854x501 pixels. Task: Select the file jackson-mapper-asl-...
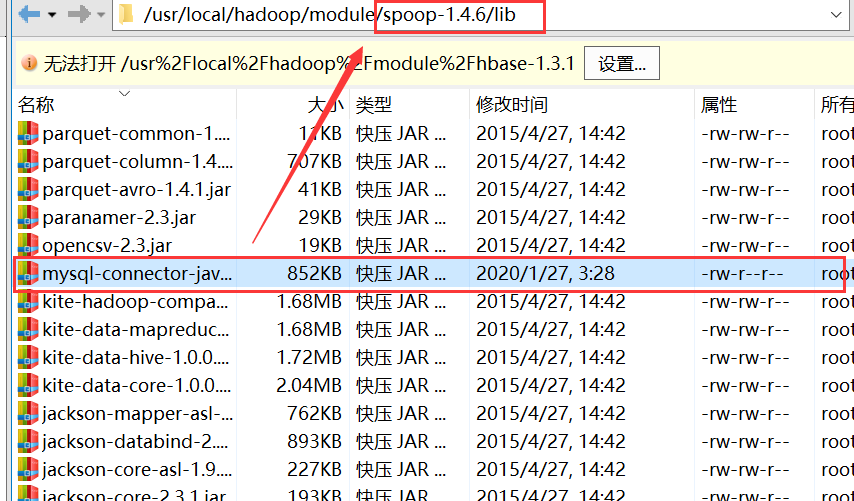[138, 413]
